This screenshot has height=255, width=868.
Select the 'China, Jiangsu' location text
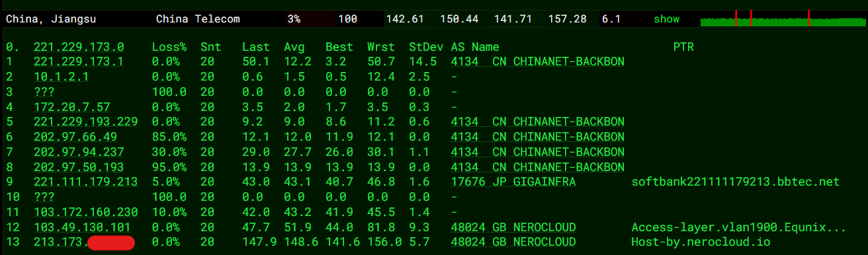tap(51, 19)
